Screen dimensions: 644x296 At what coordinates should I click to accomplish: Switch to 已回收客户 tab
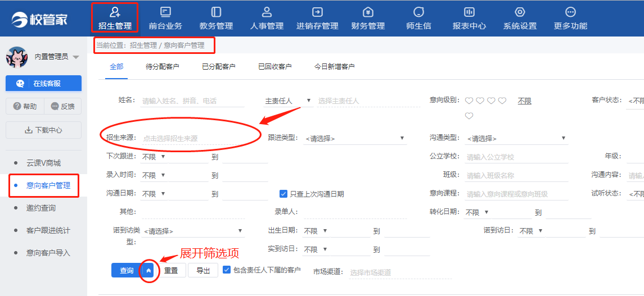point(275,66)
